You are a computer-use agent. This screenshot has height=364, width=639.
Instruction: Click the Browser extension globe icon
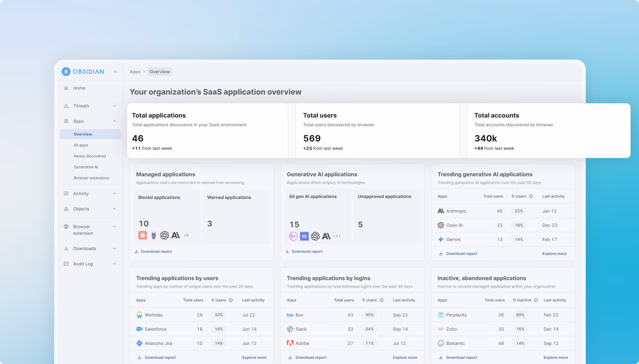66,226
